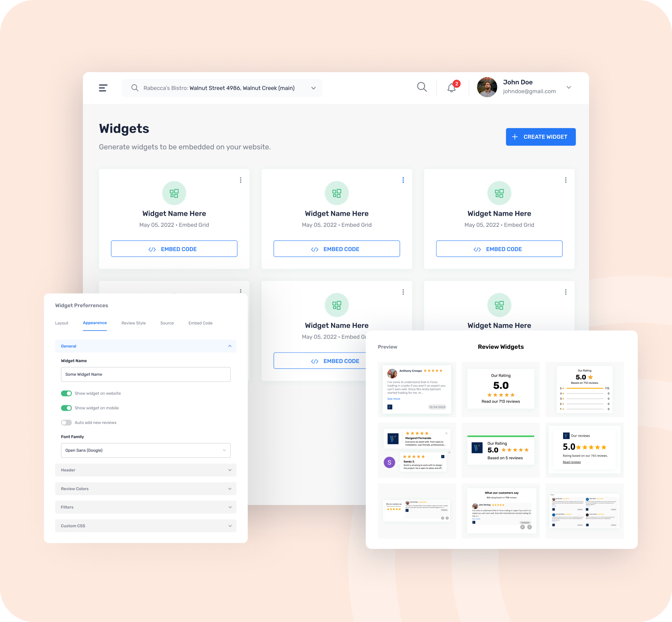Click the grid/widget icon in center widget card
Screen dimensions: 672x622
pos(336,192)
